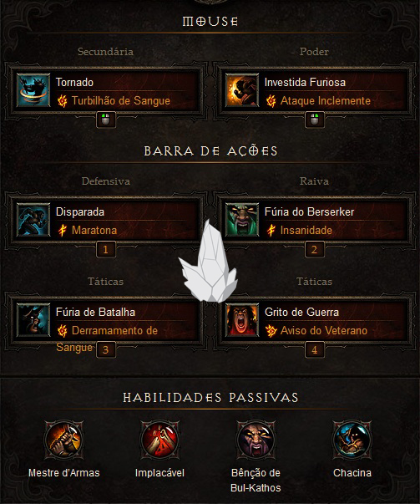Choose the Chacina passive skill icon
This screenshot has width=420, height=504.
click(x=352, y=440)
